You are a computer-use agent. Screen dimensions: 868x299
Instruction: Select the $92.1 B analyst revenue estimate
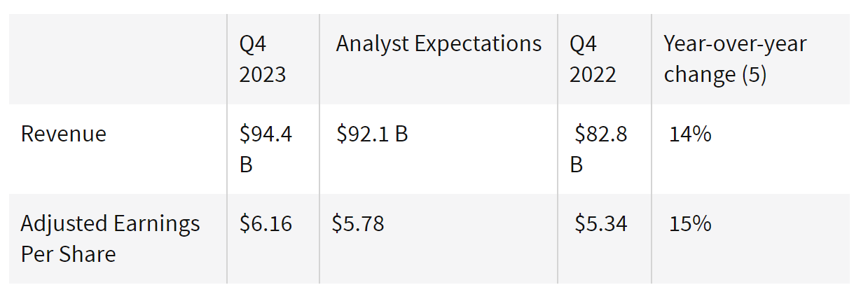click(x=372, y=134)
